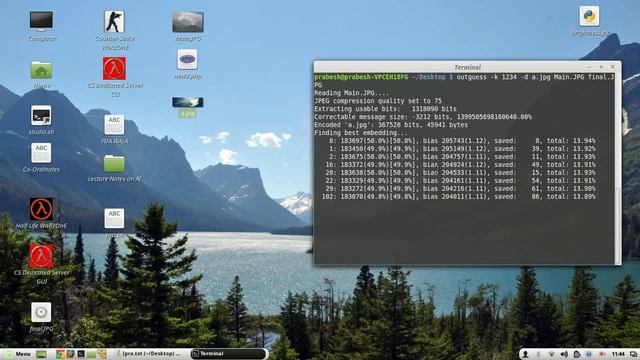Open the Mint Menu button
The width and height of the screenshot is (640, 360).
click(x=18, y=354)
